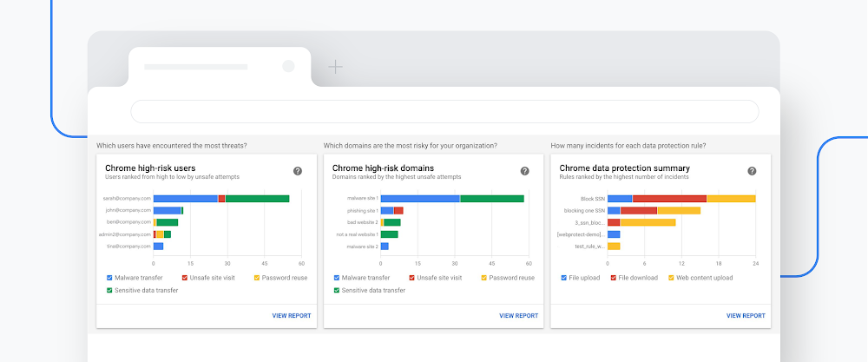Toggle Malware transfer checkbox in high-risk users legend
868x362 pixels.
click(109, 278)
